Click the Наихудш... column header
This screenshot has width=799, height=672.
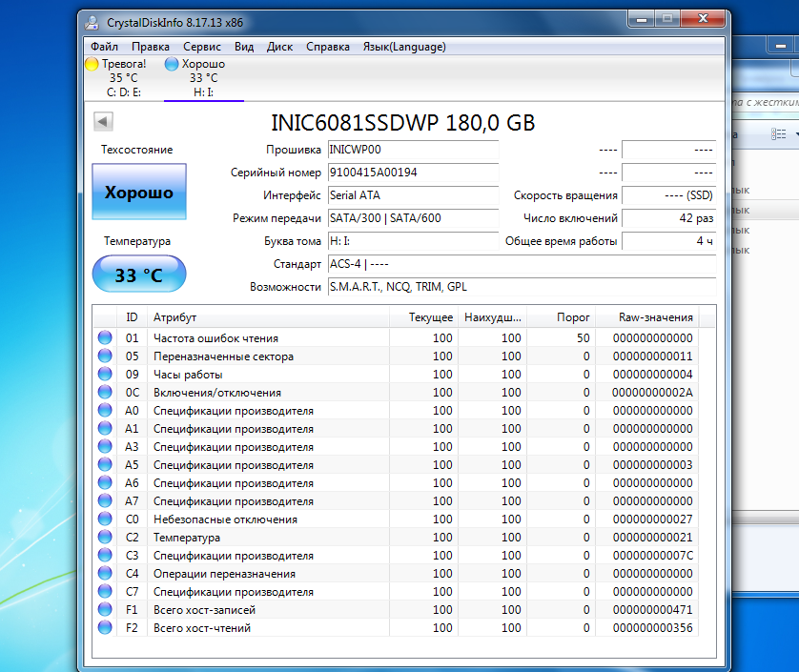tap(493, 317)
